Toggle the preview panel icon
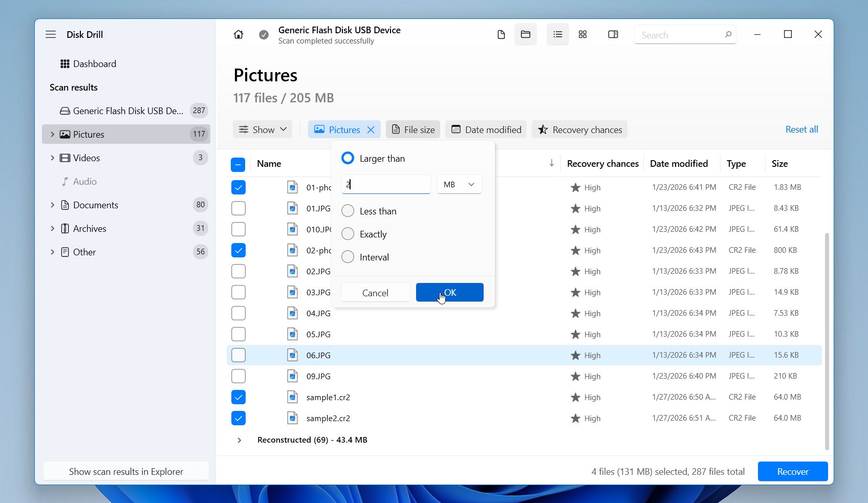The height and width of the screenshot is (503, 868). pos(613,35)
